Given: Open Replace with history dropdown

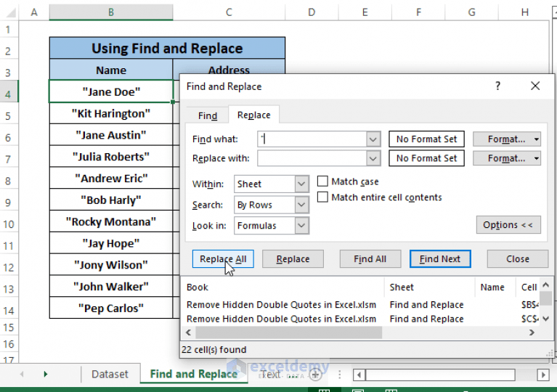Looking at the screenshot, I should [x=373, y=158].
